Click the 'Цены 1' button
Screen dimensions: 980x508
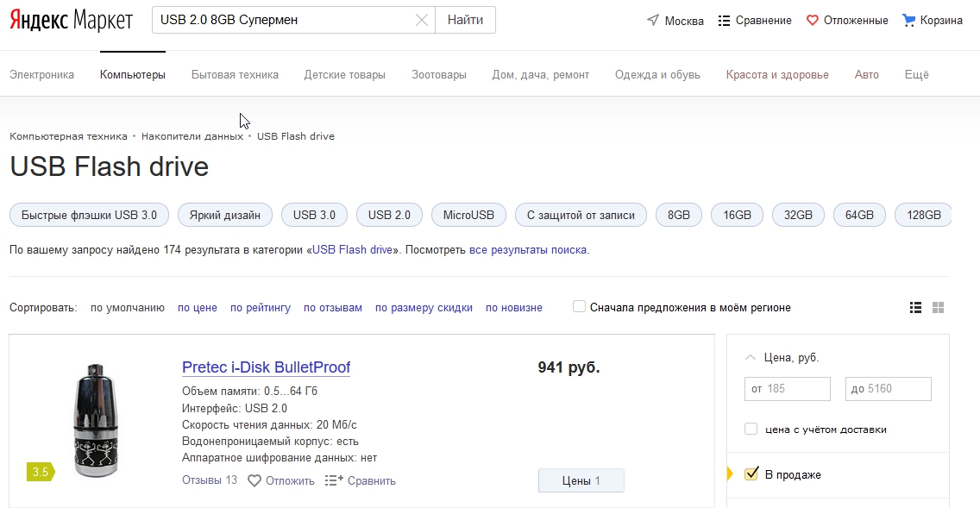pyautogui.click(x=581, y=480)
